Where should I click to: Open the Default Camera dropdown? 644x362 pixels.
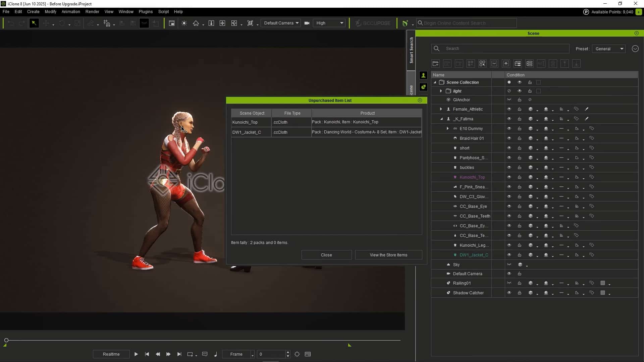[x=281, y=23]
